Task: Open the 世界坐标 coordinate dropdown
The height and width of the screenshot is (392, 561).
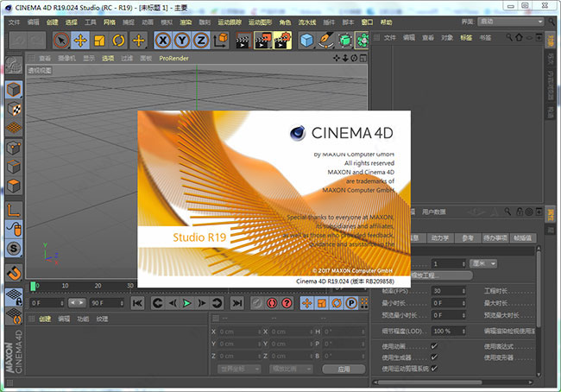Action: click(x=239, y=369)
